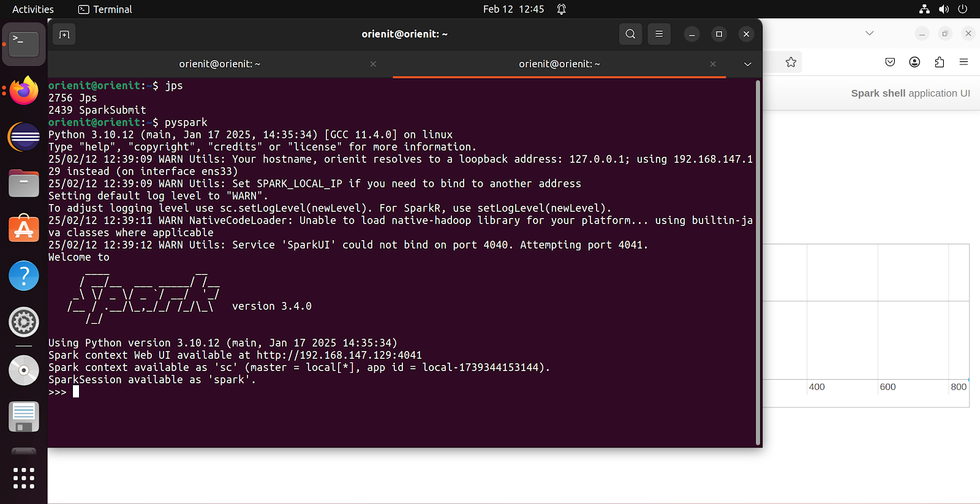Click the terminal prompt input line
The height and width of the screenshot is (504, 980).
(401, 392)
